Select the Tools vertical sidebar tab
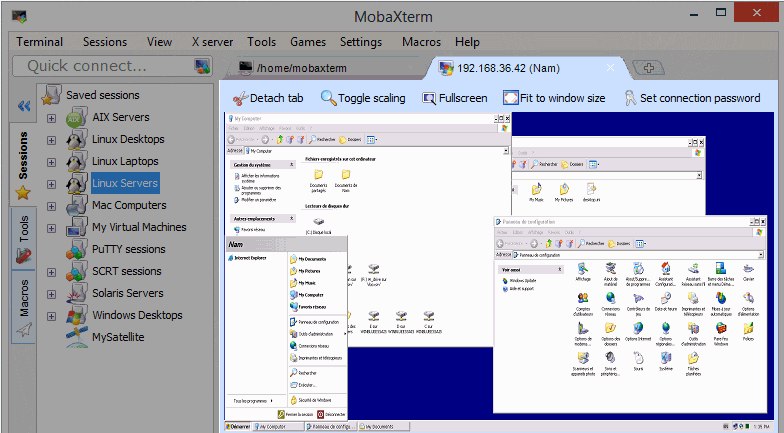Image resolution: width=784 pixels, height=433 pixels. click(23, 239)
